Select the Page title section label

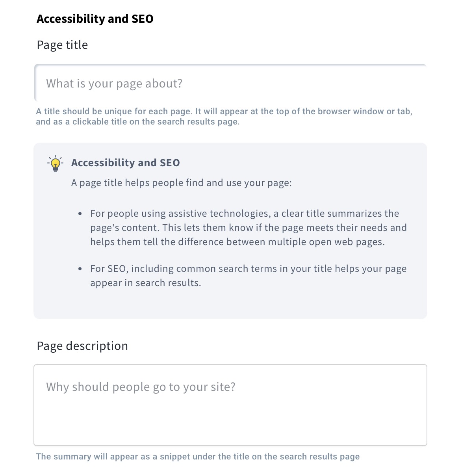62,45
